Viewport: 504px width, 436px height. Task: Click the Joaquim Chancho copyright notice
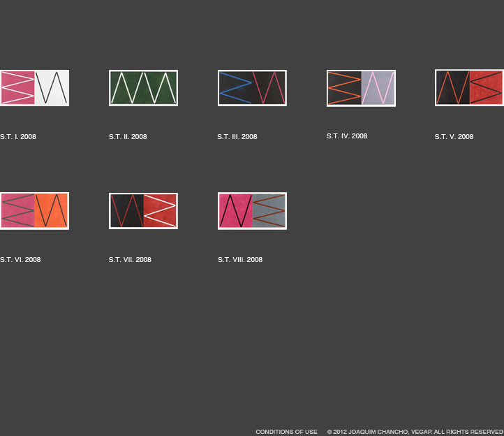(x=415, y=432)
